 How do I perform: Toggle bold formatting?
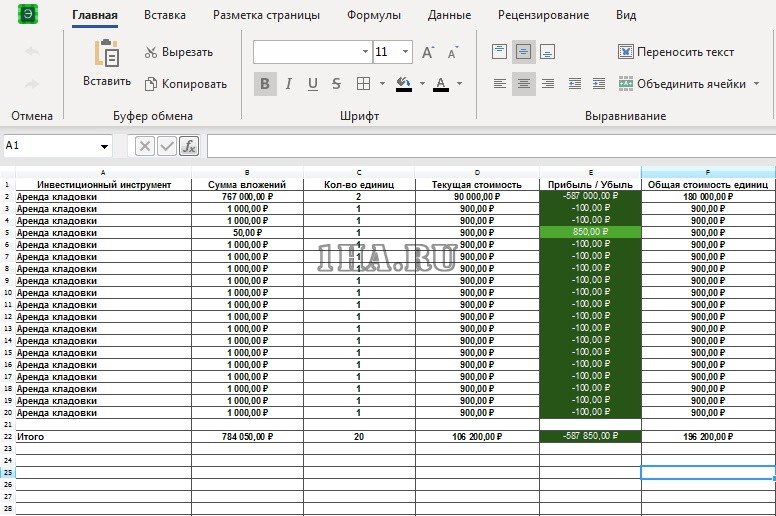click(265, 84)
